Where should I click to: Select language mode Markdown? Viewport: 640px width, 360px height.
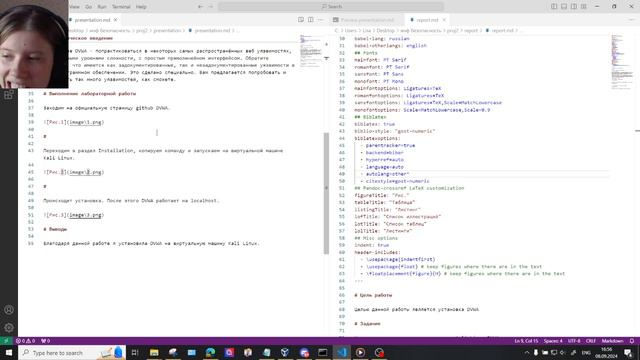(x=613, y=341)
